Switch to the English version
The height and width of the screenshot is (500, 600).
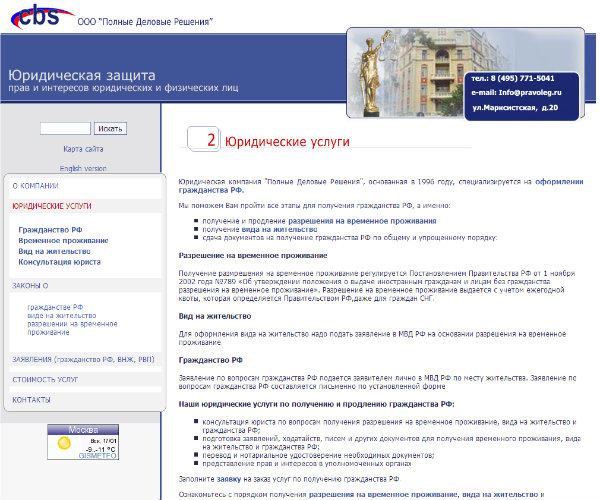(83, 168)
